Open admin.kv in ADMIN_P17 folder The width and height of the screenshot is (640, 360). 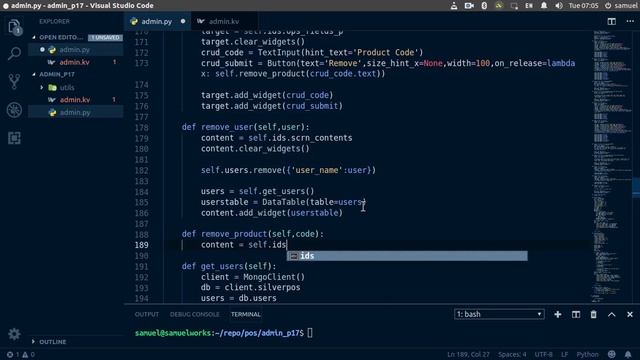click(76, 100)
